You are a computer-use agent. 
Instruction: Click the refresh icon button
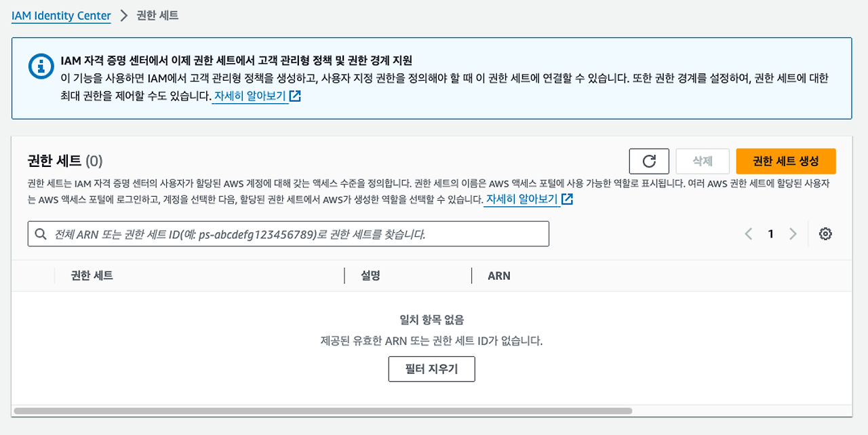[x=649, y=161]
